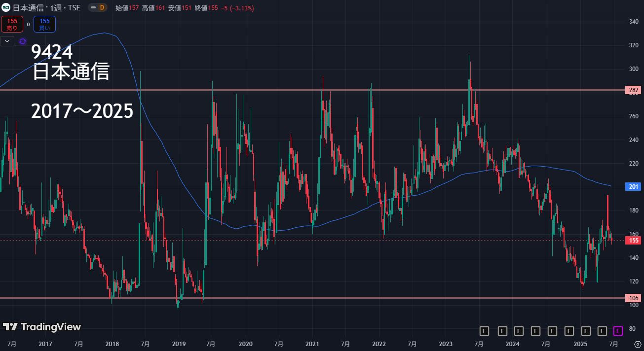Click the 2023 label on the time axis

[446, 344]
